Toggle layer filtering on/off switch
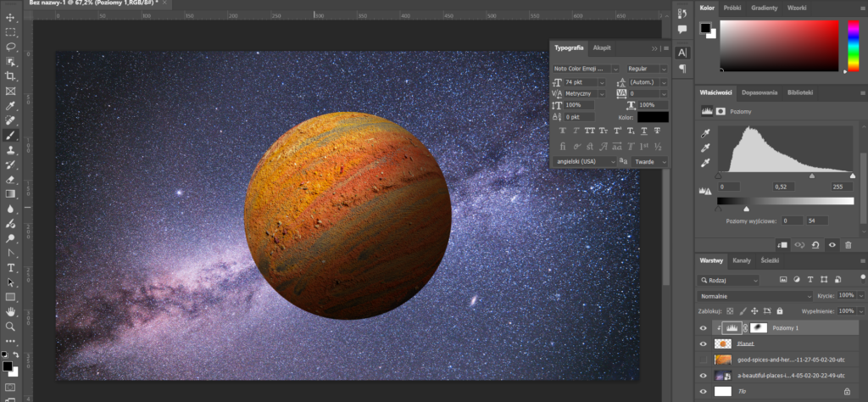868x402 pixels. [x=861, y=280]
